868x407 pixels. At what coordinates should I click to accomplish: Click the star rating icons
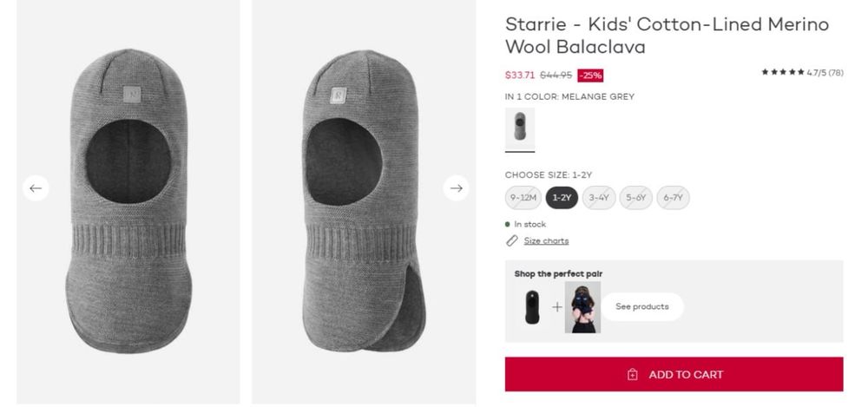pyautogui.click(x=783, y=72)
